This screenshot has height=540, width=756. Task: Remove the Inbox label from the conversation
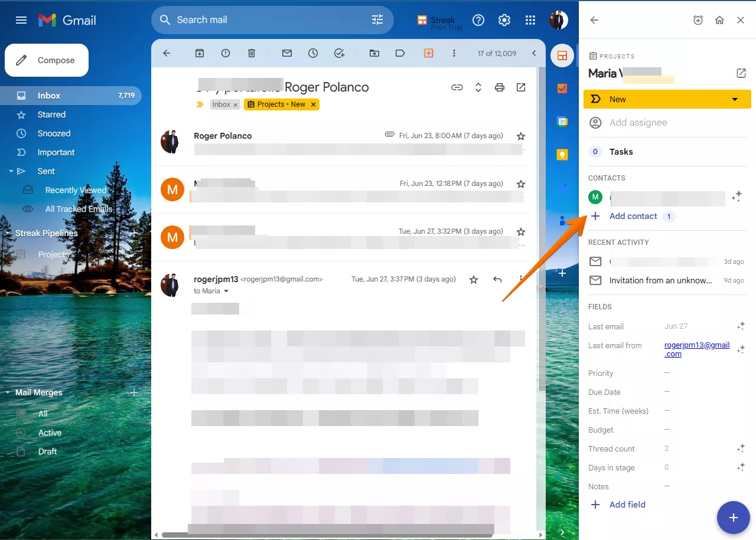[x=235, y=105]
